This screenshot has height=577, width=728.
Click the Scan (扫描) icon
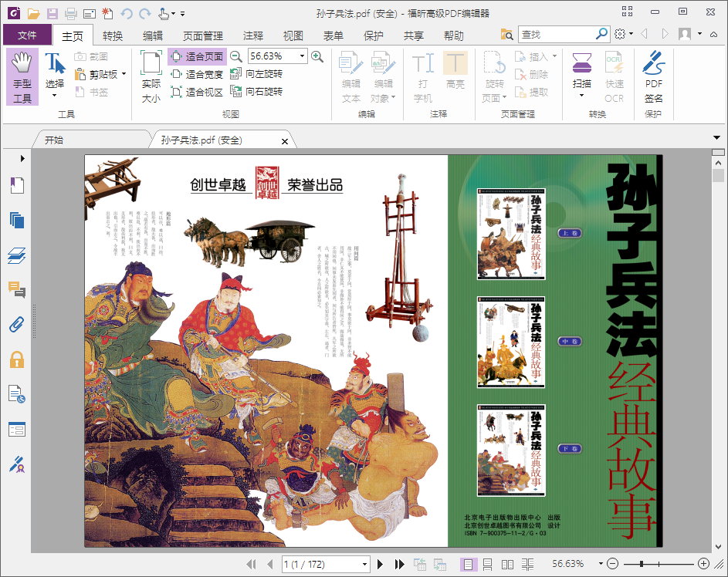581,69
